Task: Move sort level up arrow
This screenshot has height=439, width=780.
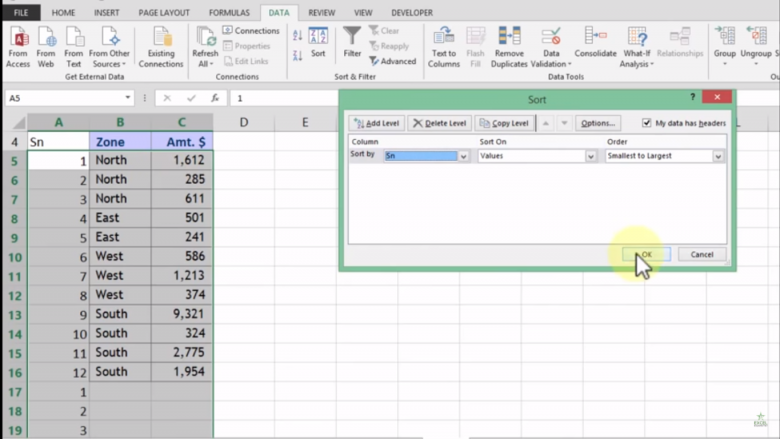Action: click(x=546, y=123)
